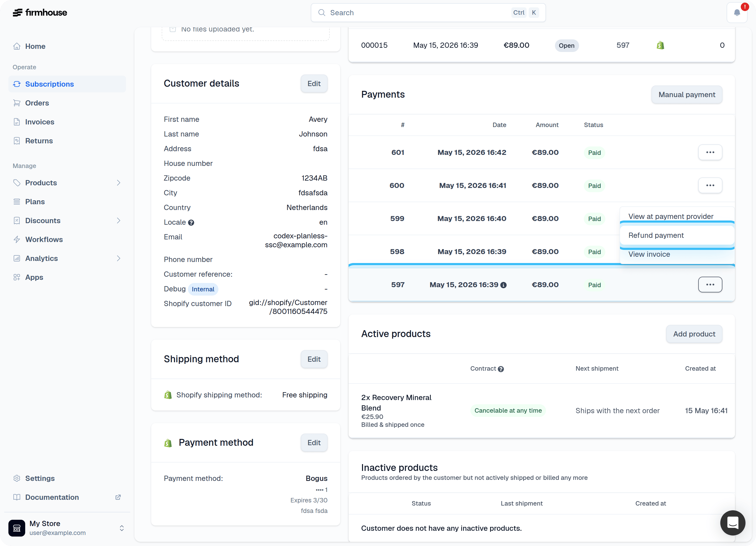Edit Payment method
756x546 pixels.
point(314,443)
